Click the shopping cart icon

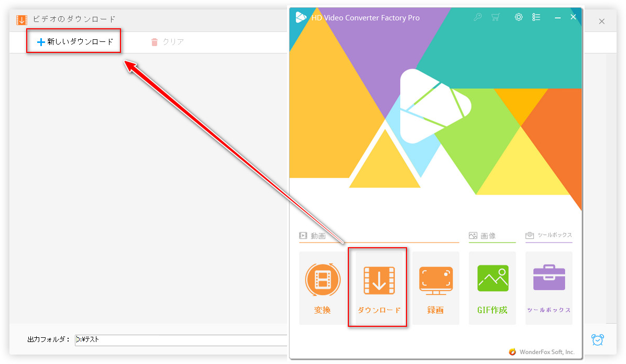click(496, 17)
